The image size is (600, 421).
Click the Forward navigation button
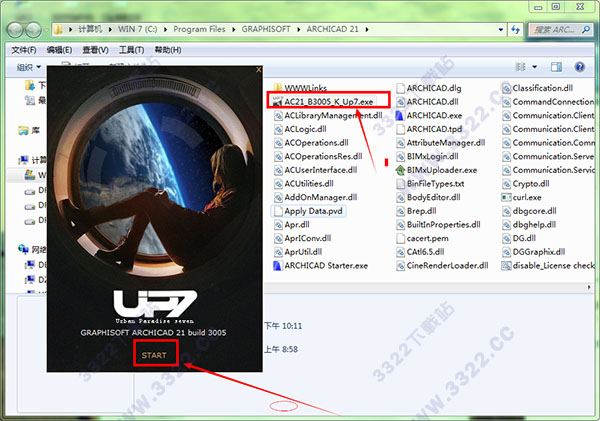point(33,30)
